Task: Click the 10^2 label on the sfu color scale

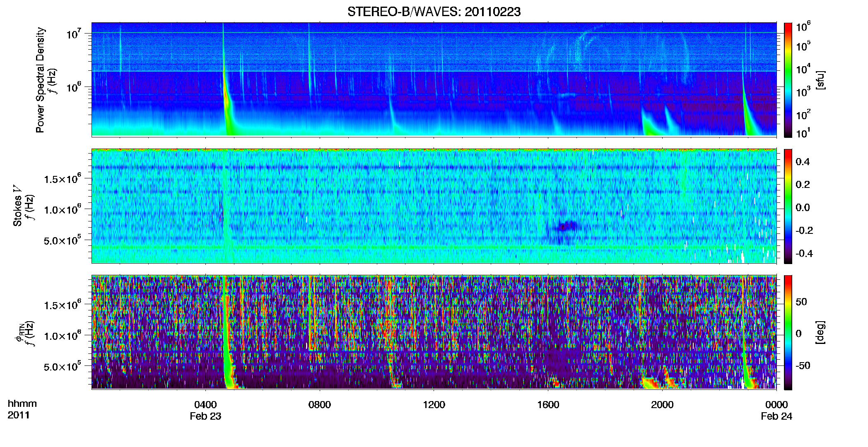Action: 803,115
